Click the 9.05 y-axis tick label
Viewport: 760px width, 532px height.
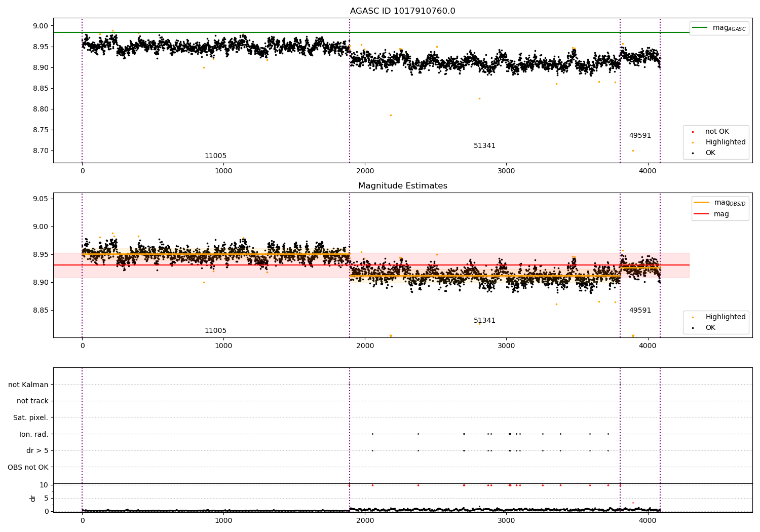click(40, 199)
